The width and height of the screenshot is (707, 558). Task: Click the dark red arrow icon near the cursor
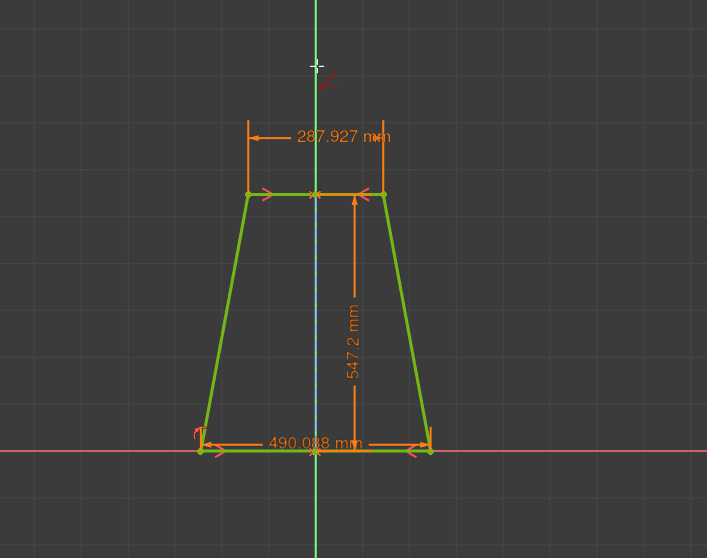click(x=328, y=80)
